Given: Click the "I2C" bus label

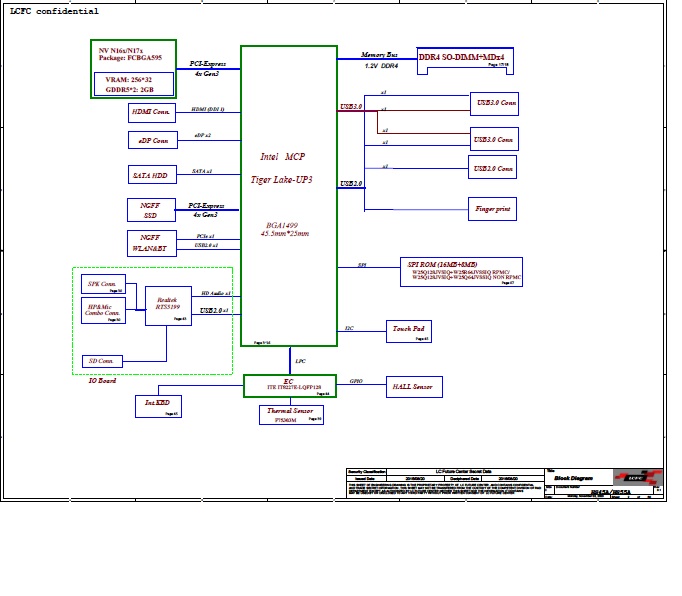Looking at the screenshot, I should click(349, 328).
